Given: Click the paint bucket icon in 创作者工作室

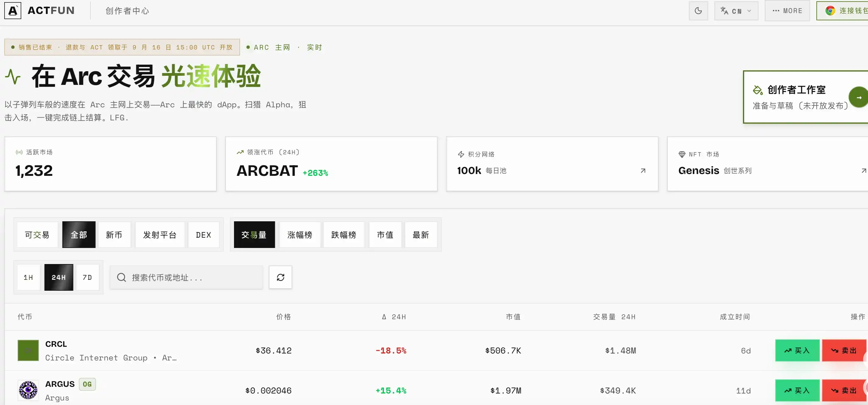Looking at the screenshot, I should [758, 90].
